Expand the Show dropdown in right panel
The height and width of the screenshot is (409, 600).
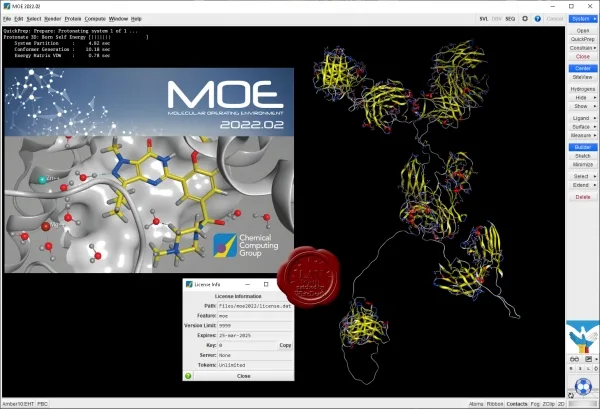[x=583, y=106]
